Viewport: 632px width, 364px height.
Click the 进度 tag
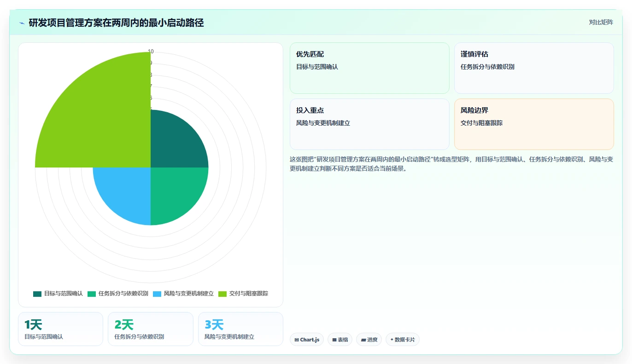(369, 340)
